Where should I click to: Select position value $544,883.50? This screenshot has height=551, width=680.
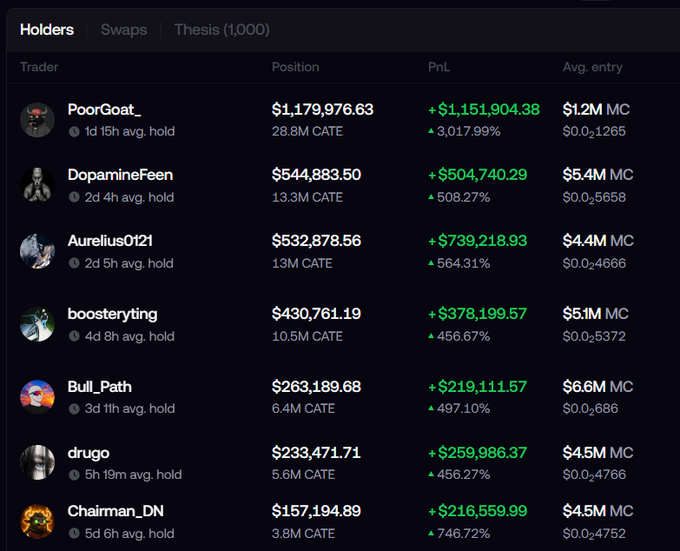[316, 175]
